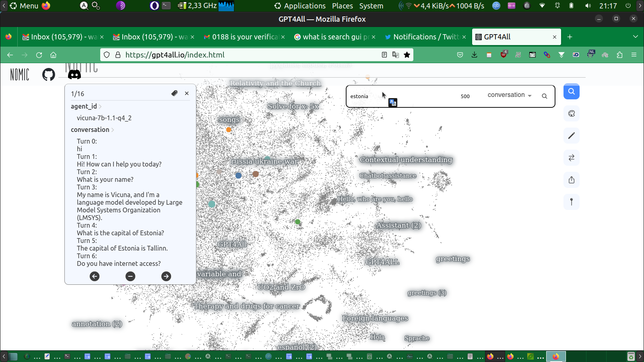Switch to the 'what is search gui' tab
644x362 pixels.
point(335,37)
